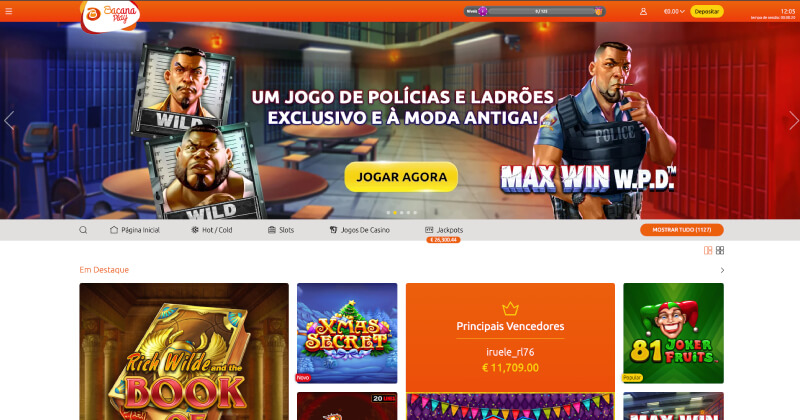Image resolution: width=800 pixels, height=420 pixels.
Task: Click the level reward icon at bar end
Action: [598, 11]
